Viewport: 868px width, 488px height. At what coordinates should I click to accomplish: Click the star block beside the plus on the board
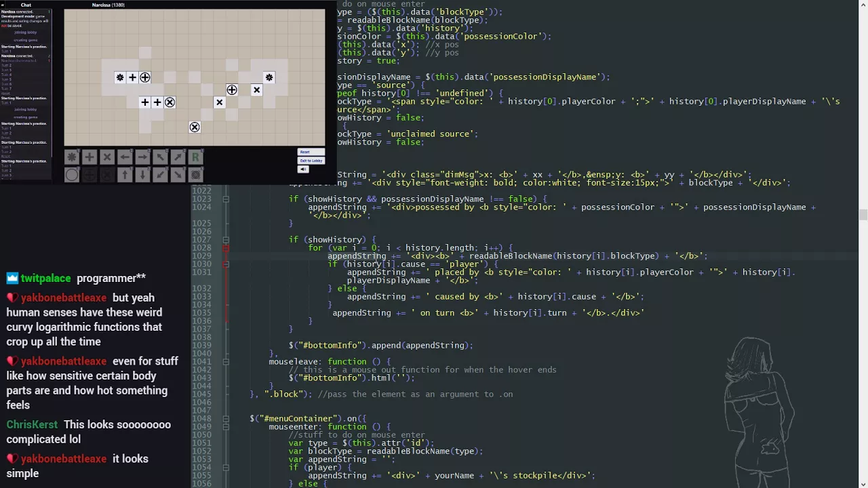pos(120,77)
